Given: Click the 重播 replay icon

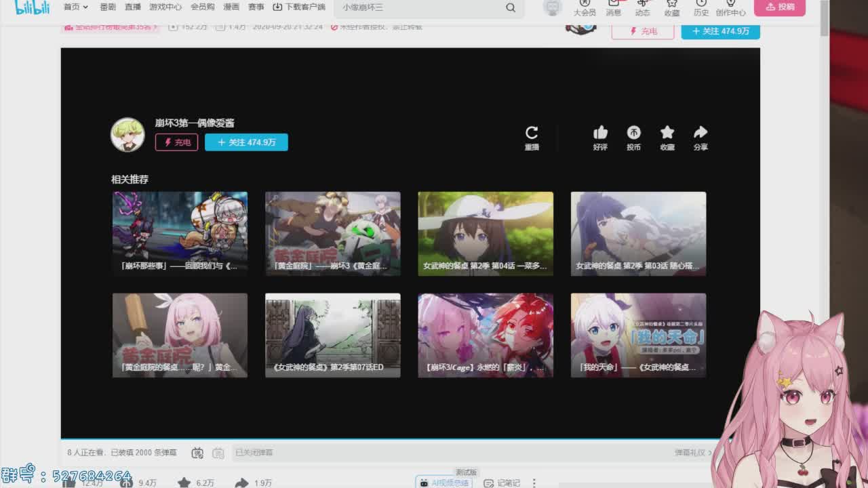Looking at the screenshot, I should coord(532,138).
